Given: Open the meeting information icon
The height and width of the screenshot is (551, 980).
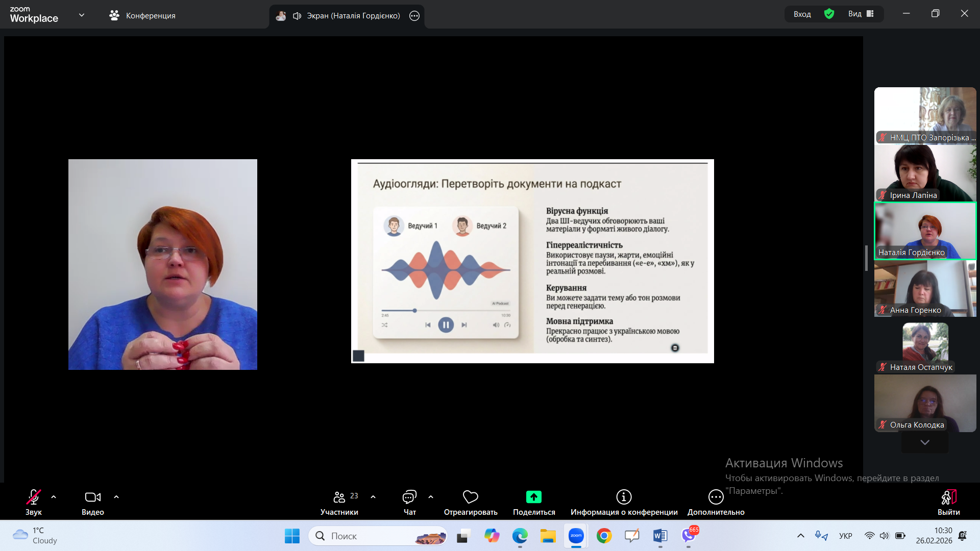Looking at the screenshot, I should click(x=624, y=497).
